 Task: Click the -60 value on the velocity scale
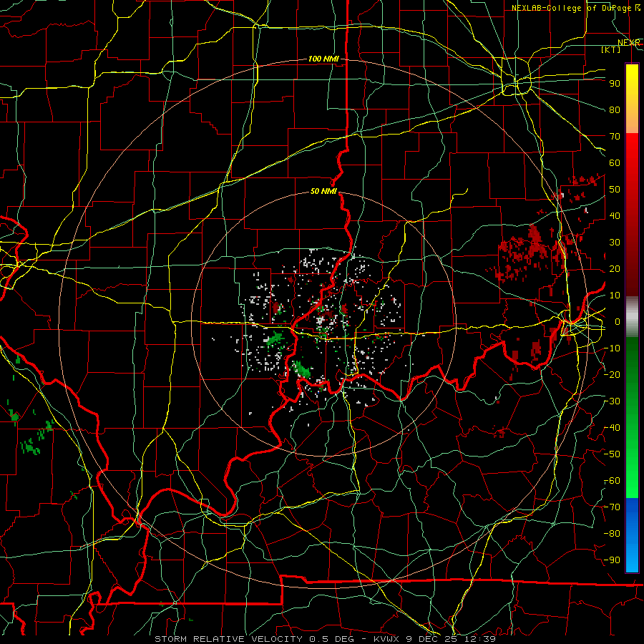click(x=613, y=481)
